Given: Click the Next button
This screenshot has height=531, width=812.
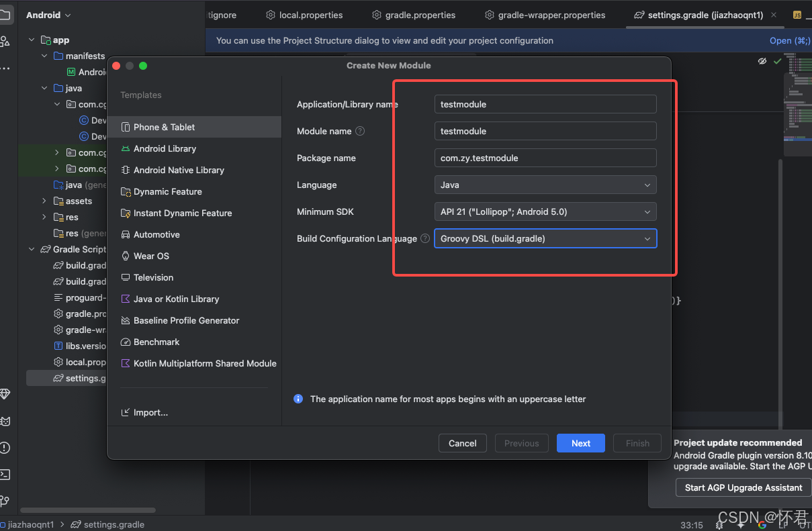Looking at the screenshot, I should [x=581, y=443].
